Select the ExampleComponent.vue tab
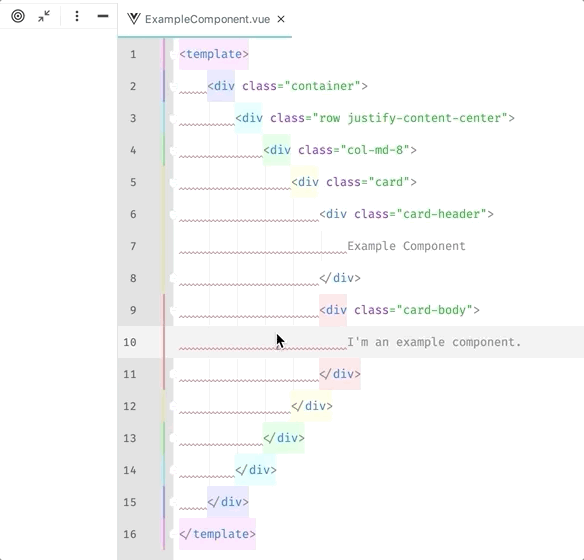584x560 pixels. point(204,19)
